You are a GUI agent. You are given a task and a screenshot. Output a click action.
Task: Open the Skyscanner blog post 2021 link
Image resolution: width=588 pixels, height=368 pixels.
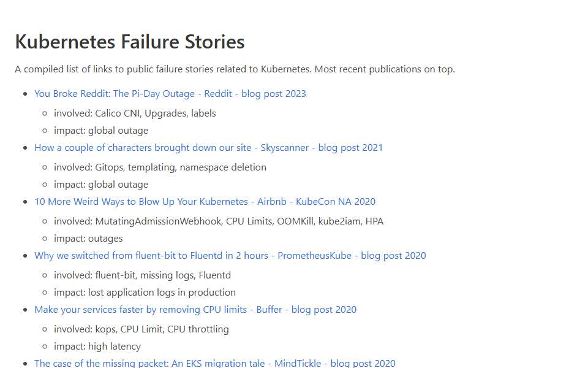208,148
